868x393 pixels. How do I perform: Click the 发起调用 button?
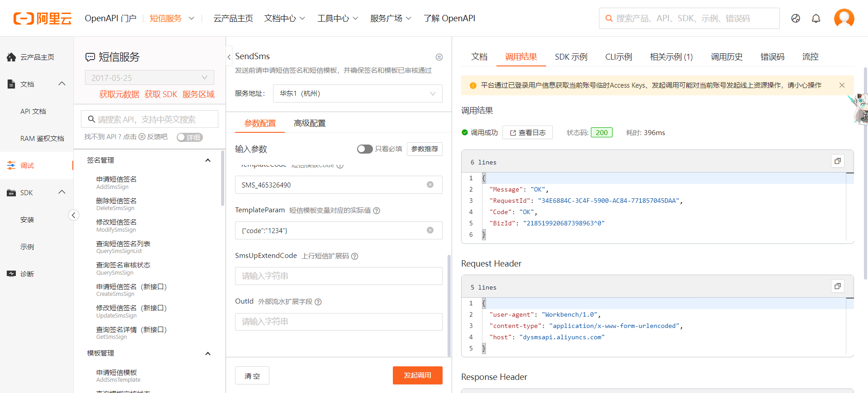click(x=418, y=375)
